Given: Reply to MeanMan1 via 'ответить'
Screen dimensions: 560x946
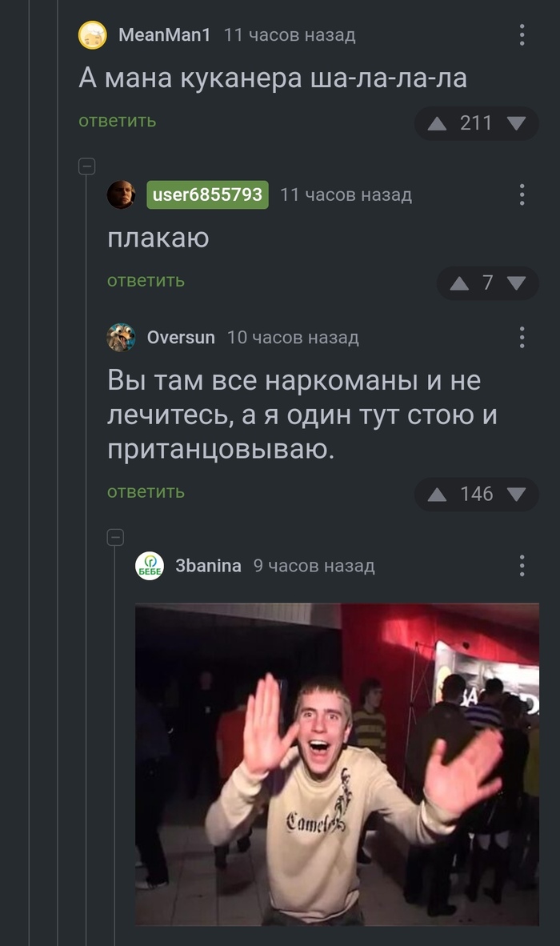Looking at the screenshot, I should tap(118, 122).
